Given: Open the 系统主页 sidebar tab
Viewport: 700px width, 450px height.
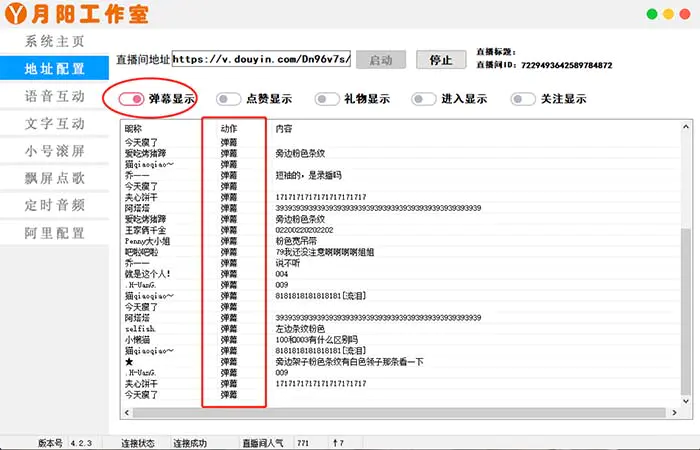Looking at the screenshot, I should [55, 42].
